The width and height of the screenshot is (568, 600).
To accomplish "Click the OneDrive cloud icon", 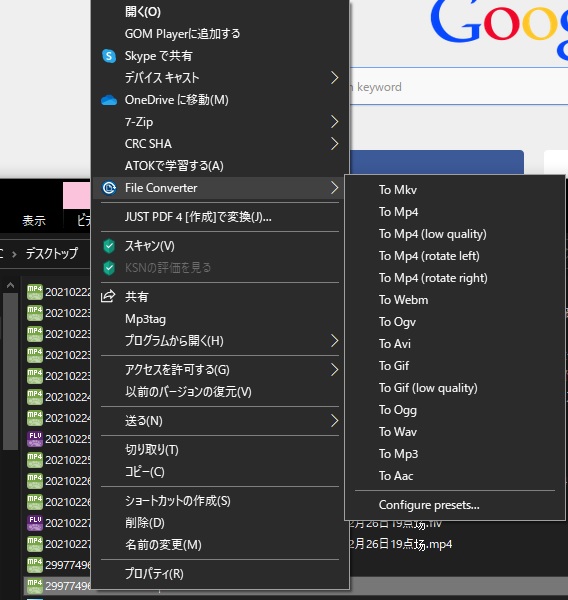I will tap(109, 100).
